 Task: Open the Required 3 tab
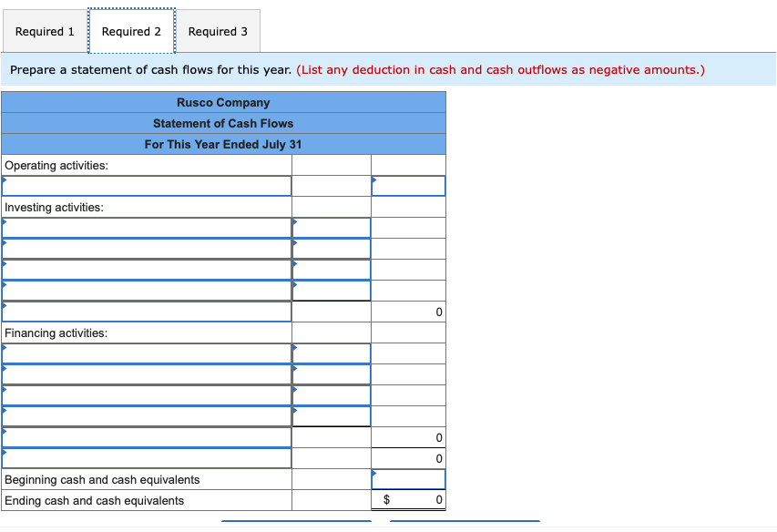click(218, 31)
